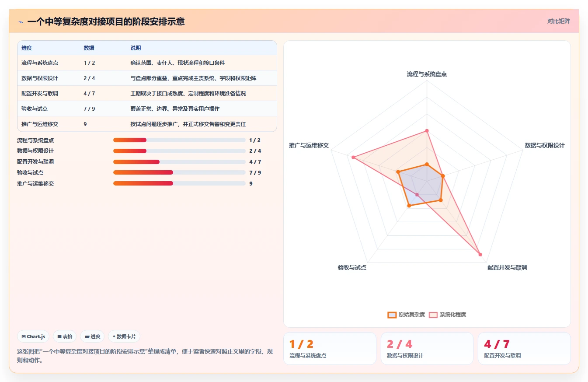Select the 推广与运维移交 table row name
Screen dimensions: 588x382
point(40,124)
